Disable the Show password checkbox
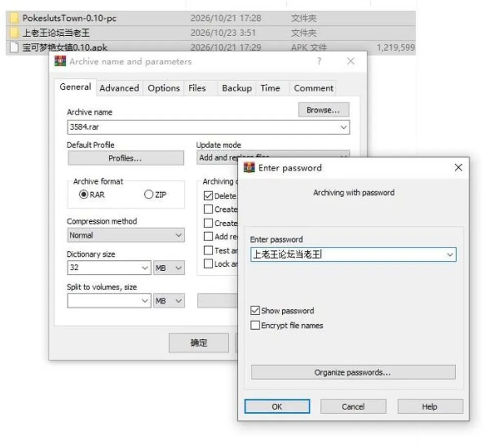 pos(255,311)
